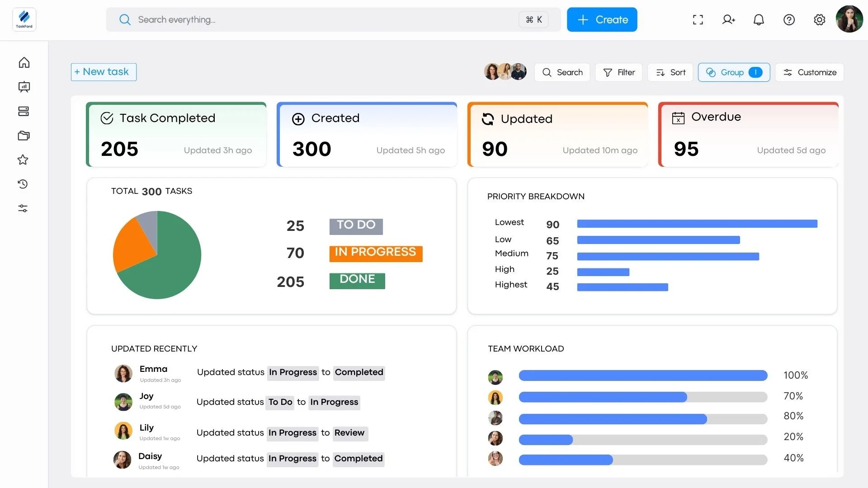Image resolution: width=868 pixels, height=488 pixels.
Task: Open the Home icon in sidebar
Action: pos(24,62)
